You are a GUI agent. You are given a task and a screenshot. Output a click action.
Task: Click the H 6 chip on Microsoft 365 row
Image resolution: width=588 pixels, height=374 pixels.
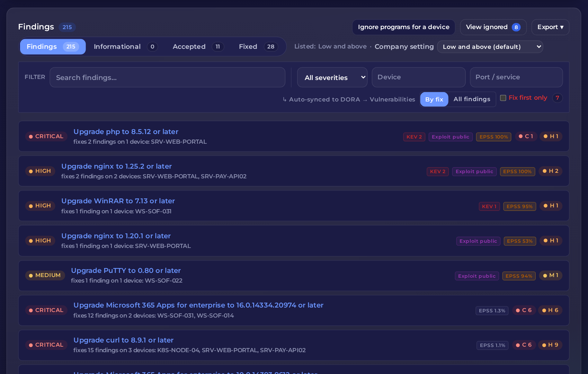550,310
